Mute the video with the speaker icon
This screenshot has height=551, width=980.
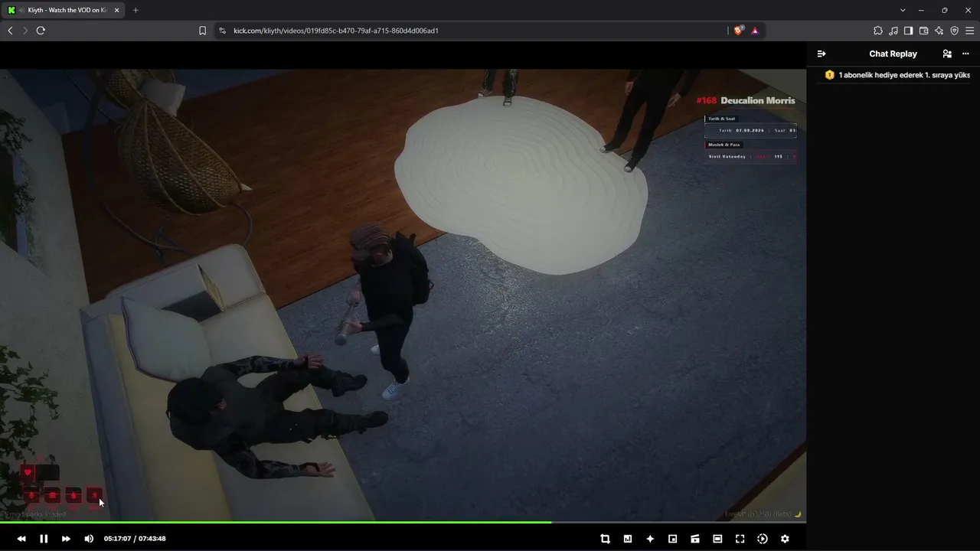89,539
